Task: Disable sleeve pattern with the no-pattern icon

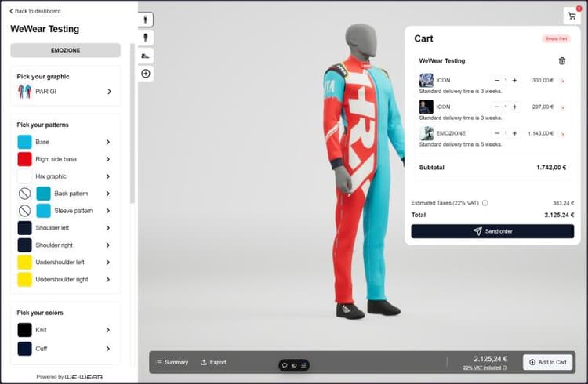Action: click(25, 211)
